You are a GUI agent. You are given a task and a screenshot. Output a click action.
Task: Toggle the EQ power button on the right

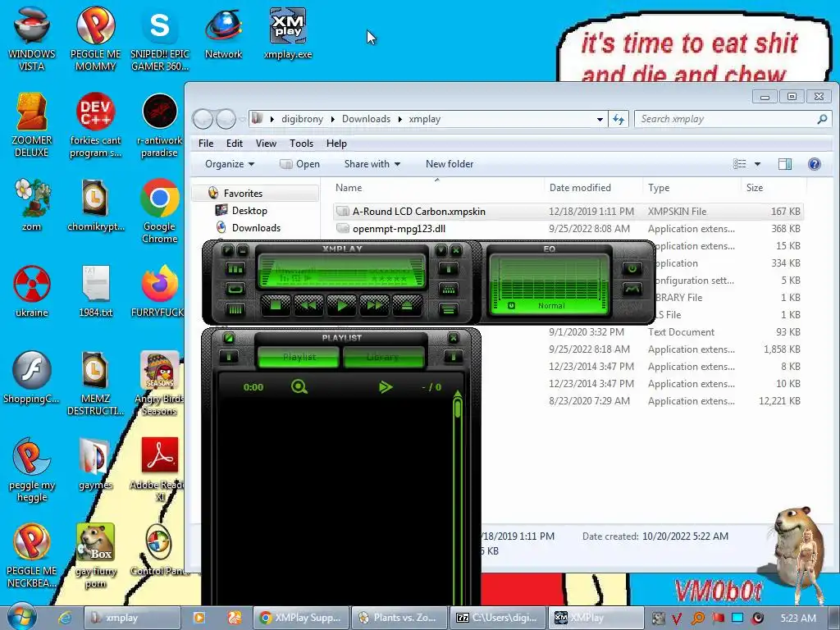pyautogui.click(x=632, y=268)
